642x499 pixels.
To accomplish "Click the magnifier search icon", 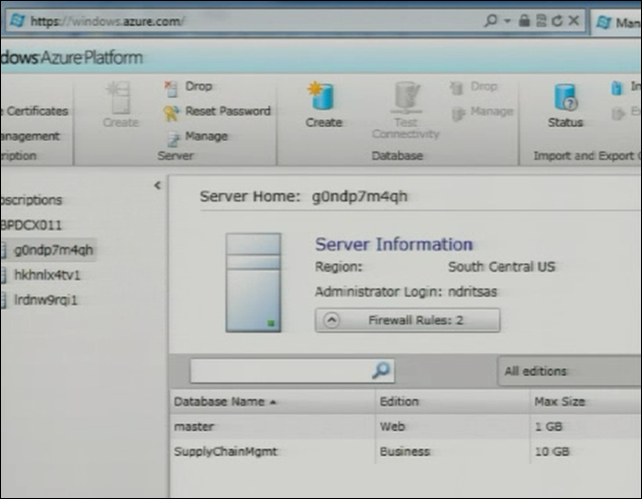I will click(381, 370).
